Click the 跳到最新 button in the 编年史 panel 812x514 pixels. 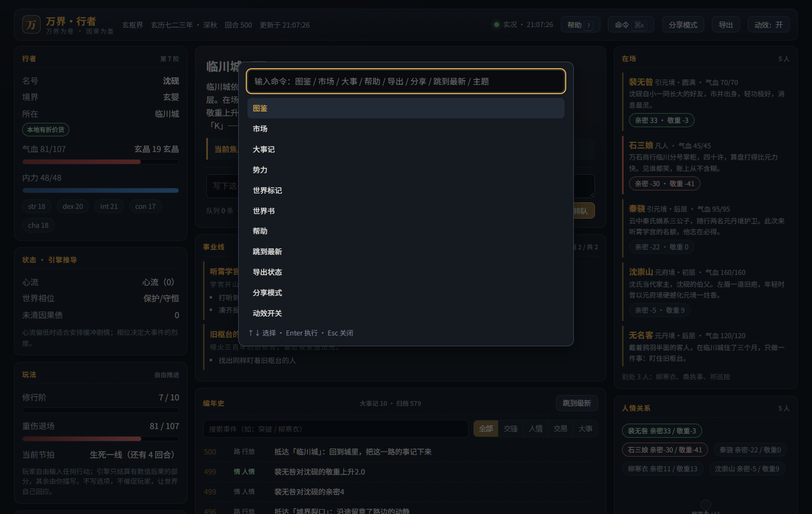tap(577, 403)
